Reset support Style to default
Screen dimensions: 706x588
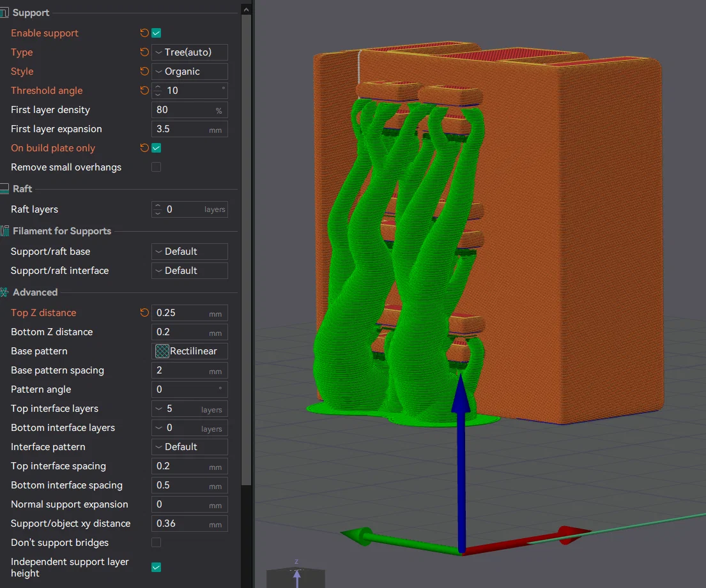(144, 71)
